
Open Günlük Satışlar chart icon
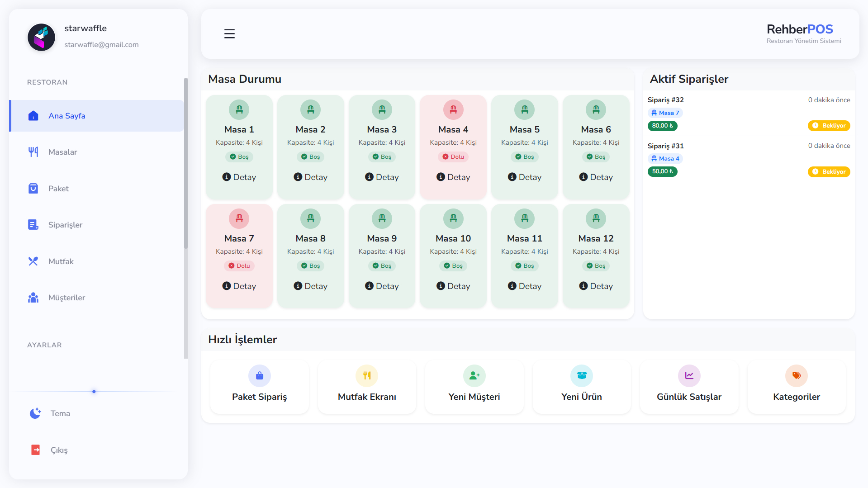point(689,375)
